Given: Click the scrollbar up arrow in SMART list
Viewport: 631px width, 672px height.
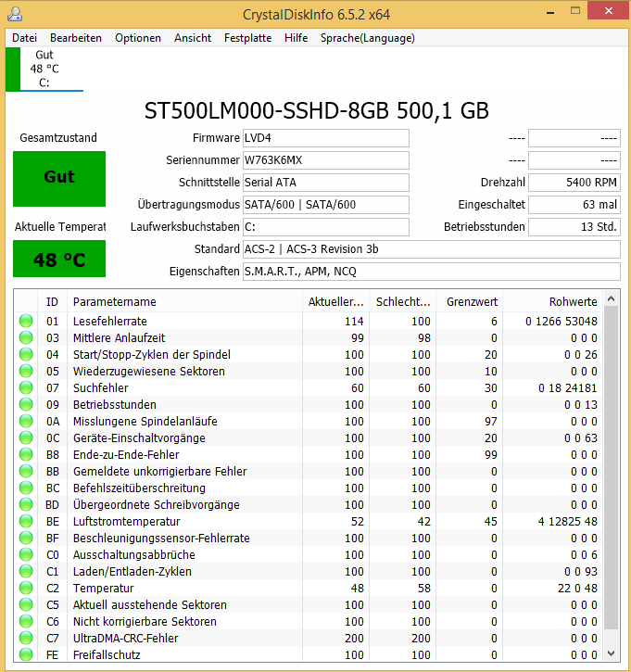Looking at the screenshot, I should pyautogui.click(x=612, y=298).
